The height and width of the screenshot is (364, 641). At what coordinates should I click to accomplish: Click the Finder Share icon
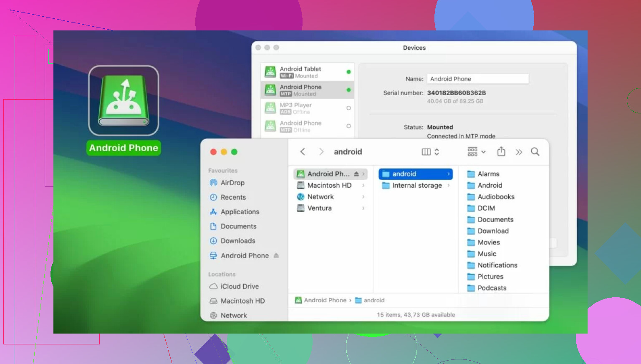point(501,152)
